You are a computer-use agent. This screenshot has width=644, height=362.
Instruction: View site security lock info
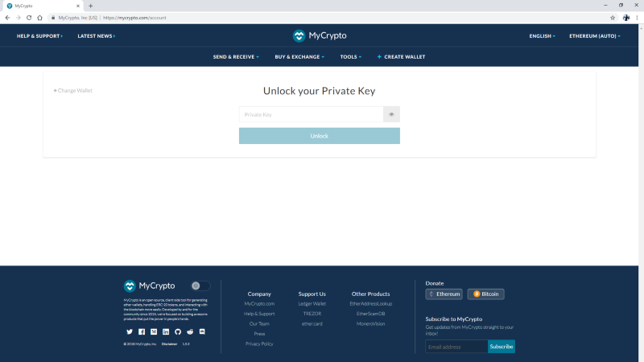click(53, 18)
